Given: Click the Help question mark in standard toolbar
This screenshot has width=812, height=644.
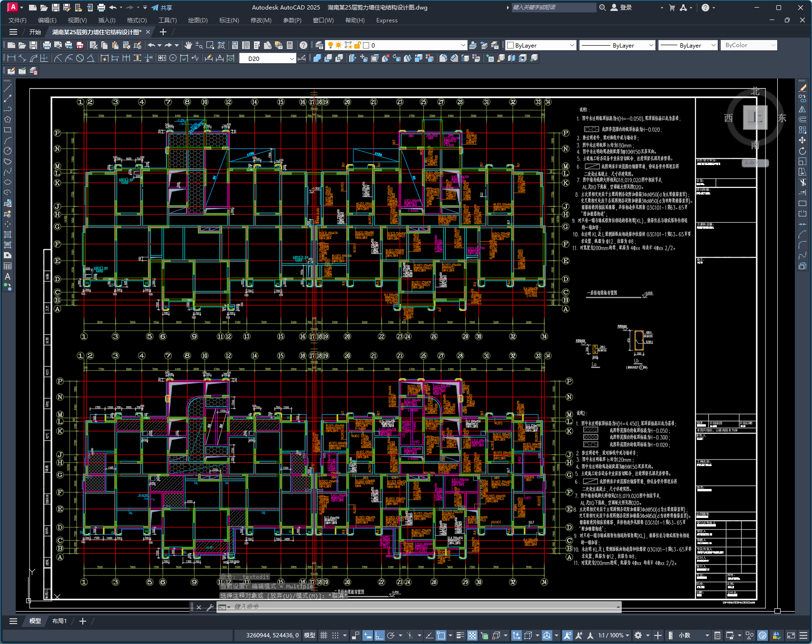Looking at the screenshot, I should (x=303, y=45).
